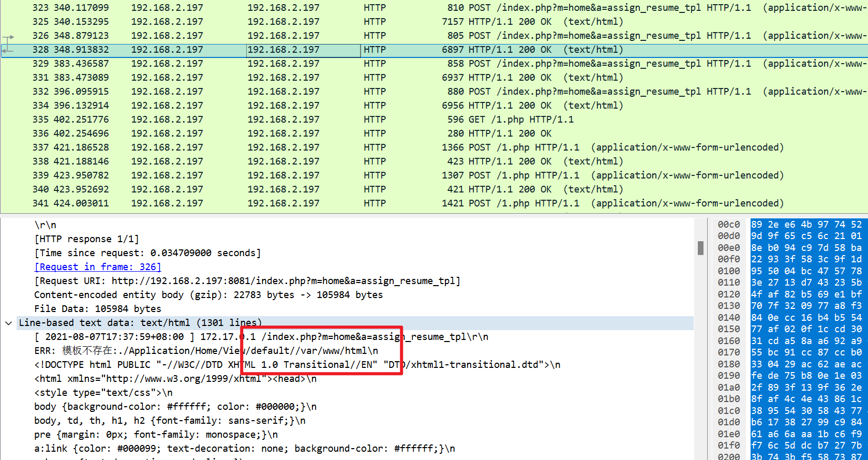Select packet 325 HTTP 200 OK row
This screenshot has width=868, height=460.
click(x=434, y=22)
